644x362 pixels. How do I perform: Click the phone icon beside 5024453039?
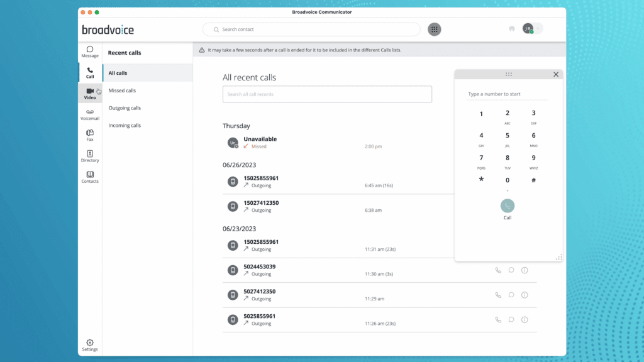click(x=497, y=270)
